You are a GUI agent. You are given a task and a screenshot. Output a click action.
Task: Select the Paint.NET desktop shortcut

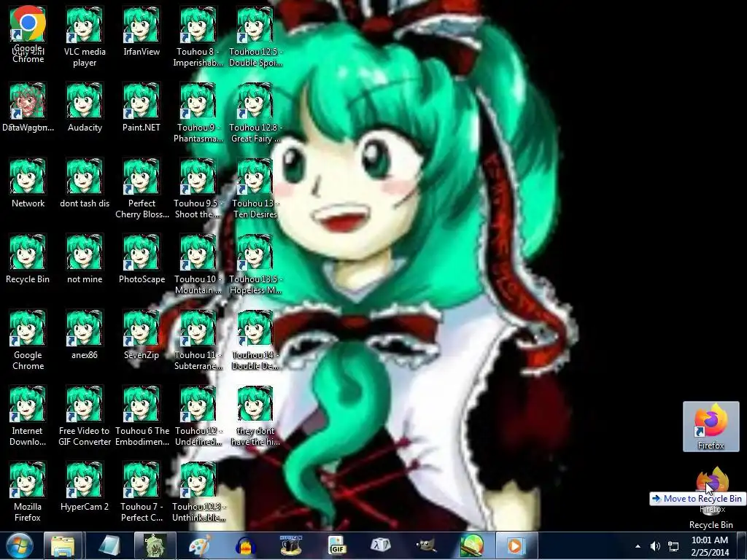pyautogui.click(x=142, y=108)
